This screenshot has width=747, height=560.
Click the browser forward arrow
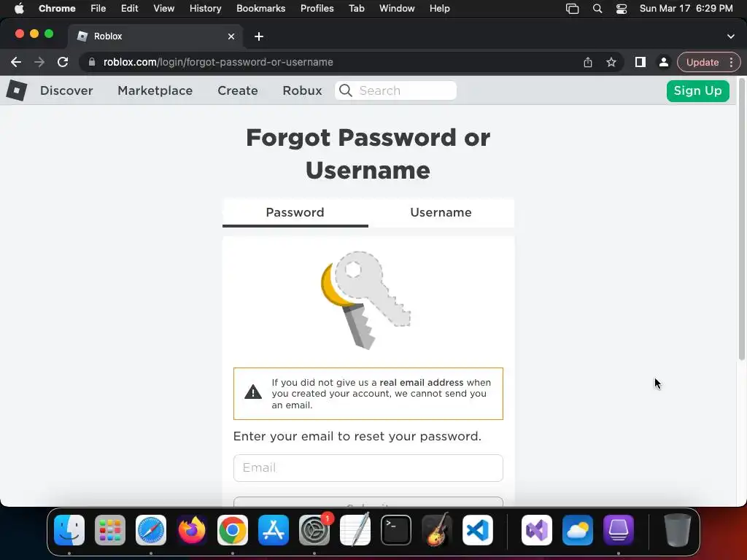39,62
